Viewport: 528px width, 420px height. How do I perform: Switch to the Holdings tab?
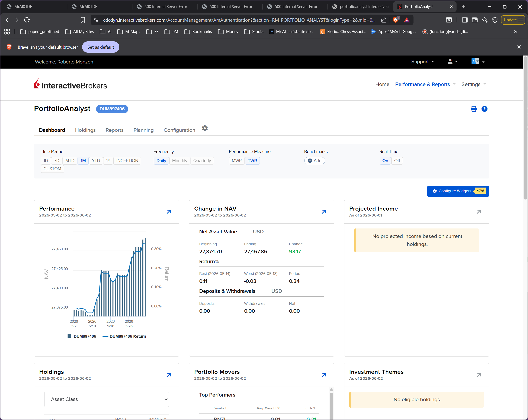(85, 130)
